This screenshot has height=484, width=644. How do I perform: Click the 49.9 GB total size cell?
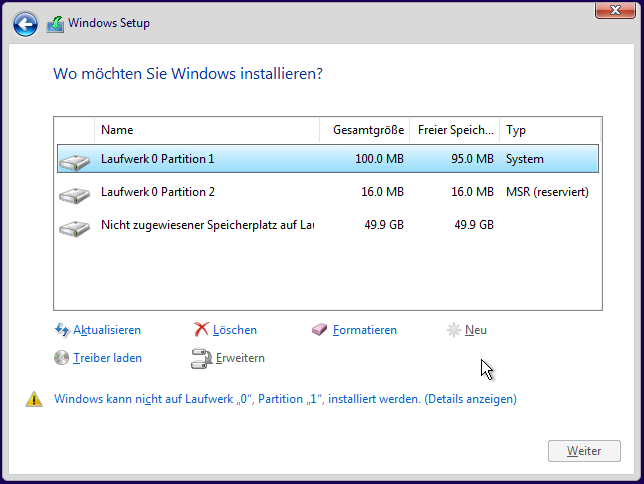tap(384, 225)
